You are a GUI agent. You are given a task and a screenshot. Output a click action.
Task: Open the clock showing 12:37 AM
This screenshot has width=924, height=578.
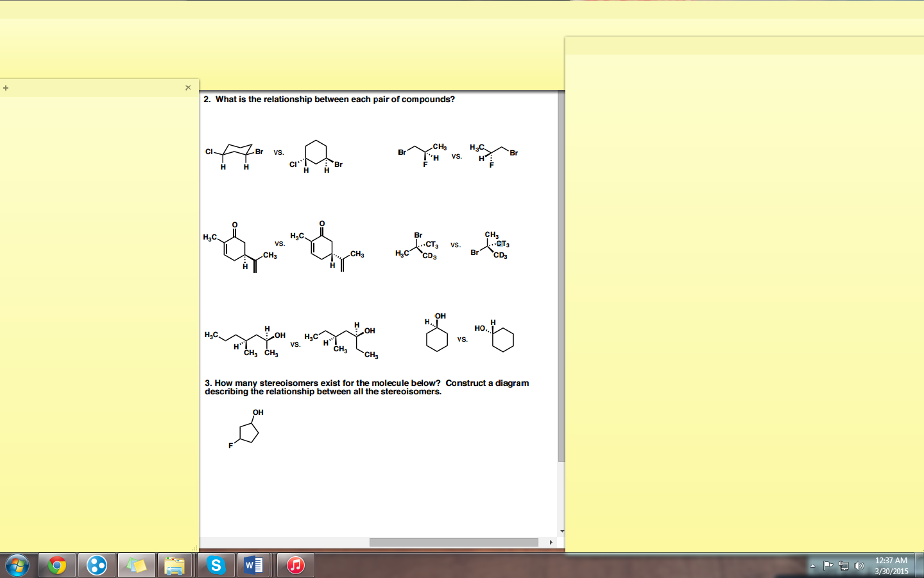891,566
